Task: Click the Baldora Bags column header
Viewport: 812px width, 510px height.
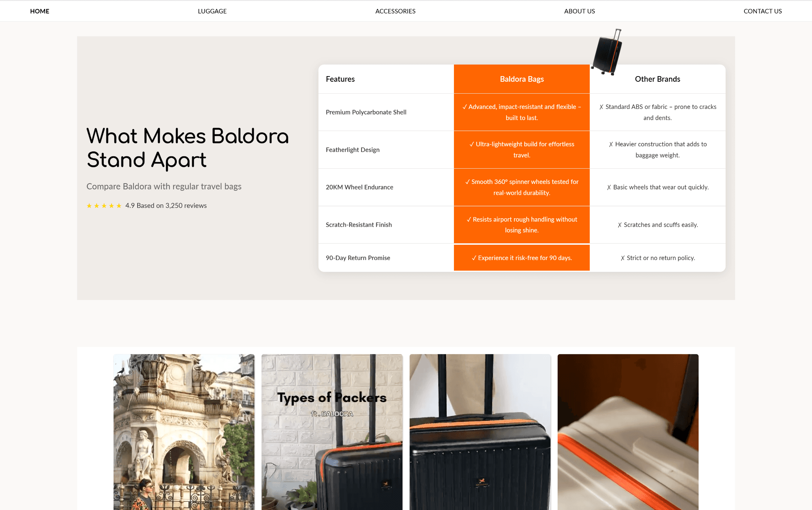Action: (521, 79)
